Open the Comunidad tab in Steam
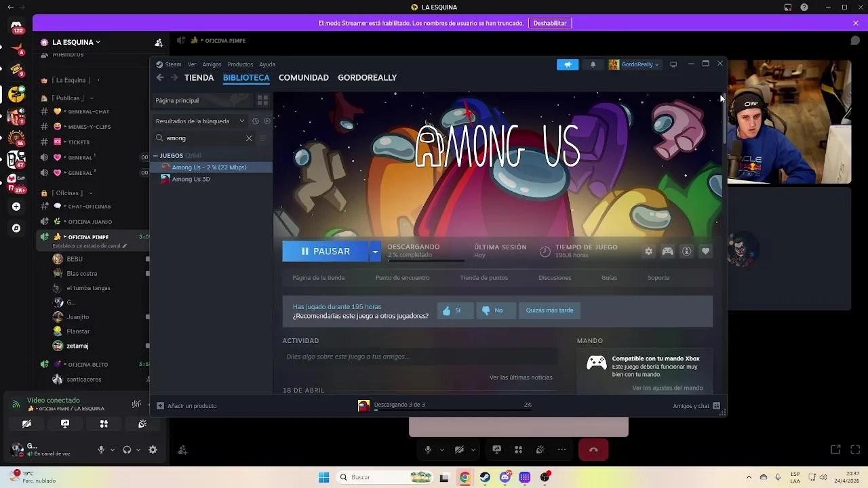Viewport: 868px width, 488px height. tap(303, 77)
